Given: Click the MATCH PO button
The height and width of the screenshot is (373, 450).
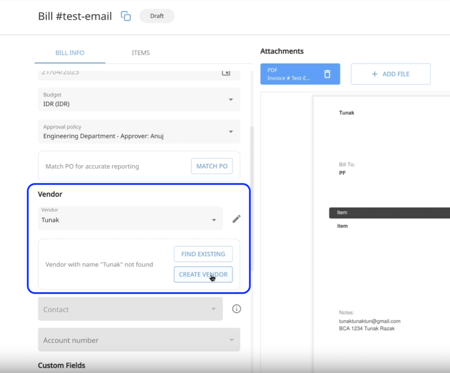Looking at the screenshot, I should [x=212, y=166].
